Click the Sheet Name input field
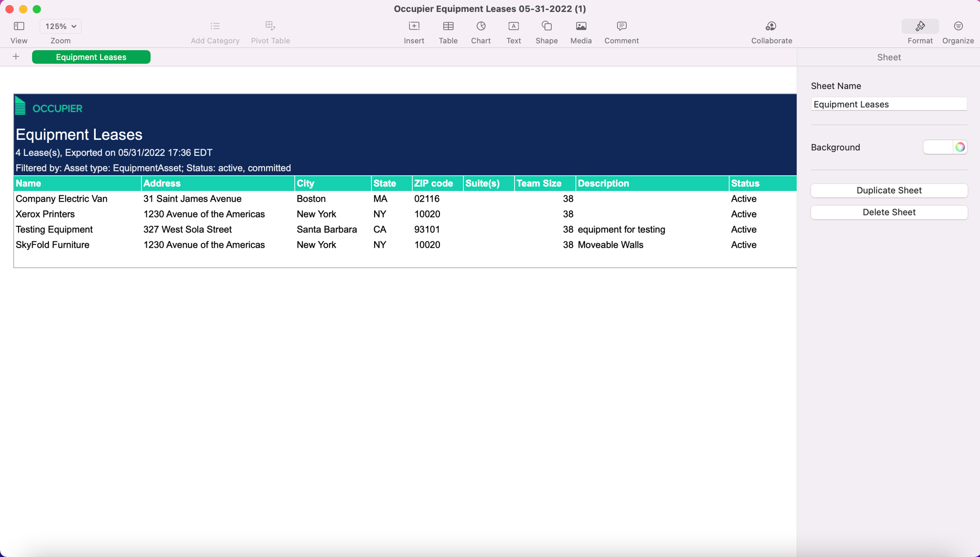Screen dimensions: 980x557 pos(889,104)
